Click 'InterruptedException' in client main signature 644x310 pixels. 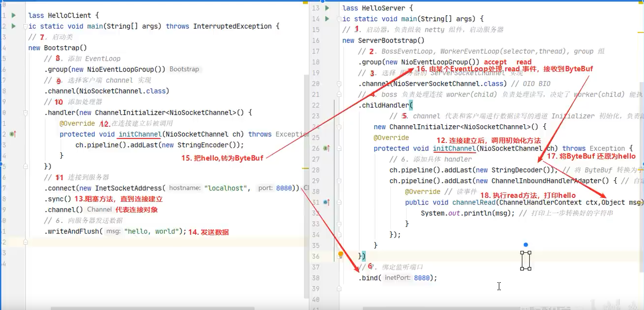tap(232, 26)
